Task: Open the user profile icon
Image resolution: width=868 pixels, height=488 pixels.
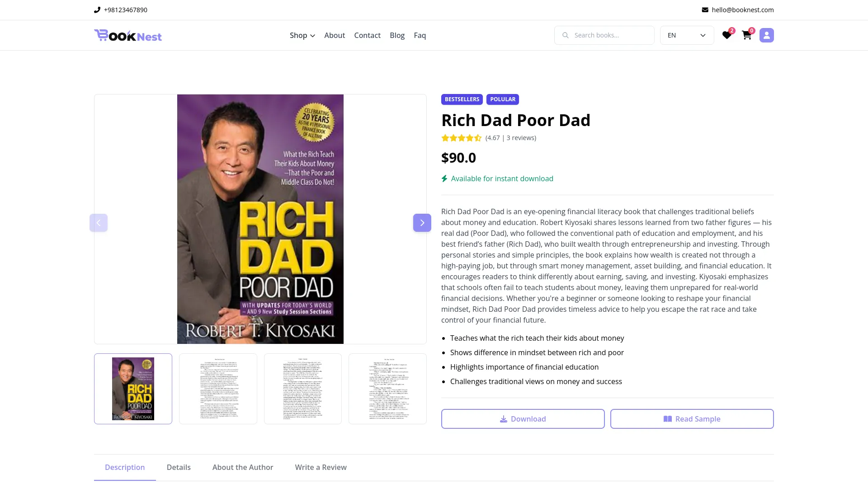Action: pyautogui.click(x=766, y=35)
